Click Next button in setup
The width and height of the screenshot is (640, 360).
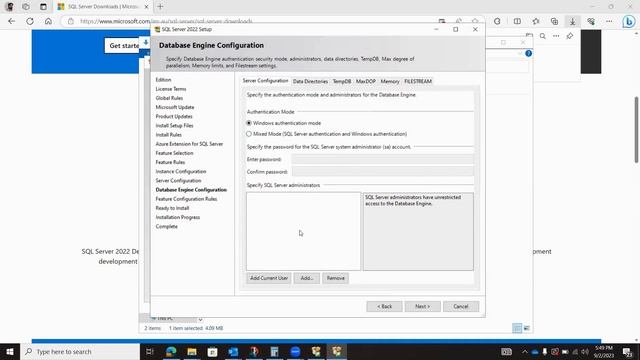coord(422,306)
